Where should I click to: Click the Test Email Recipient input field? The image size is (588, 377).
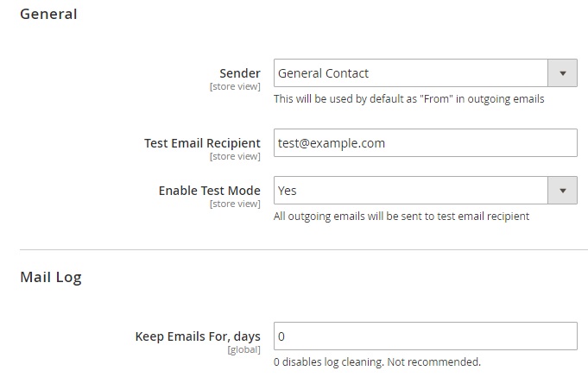pos(425,143)
